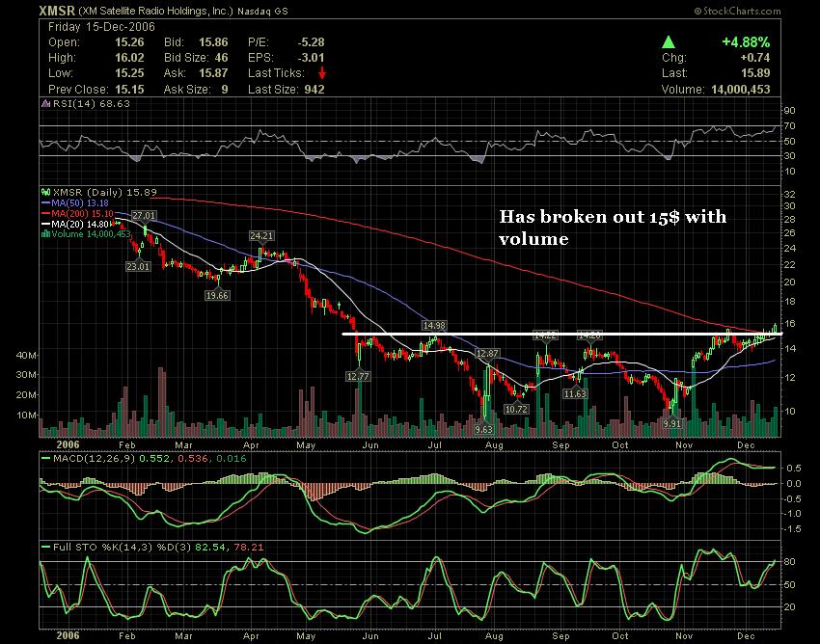Click the High value 16.02
The image size is (820, 644).
click(x=129, y=58)
